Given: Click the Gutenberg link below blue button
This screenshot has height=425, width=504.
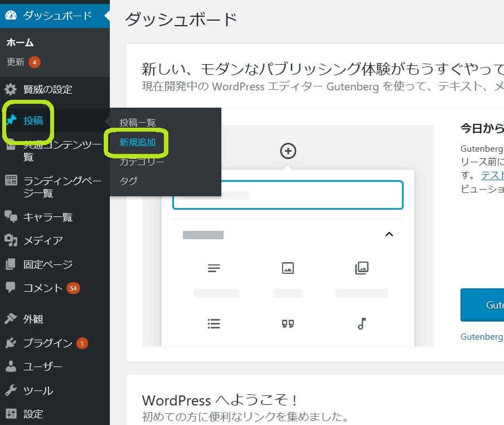Looking at the screenshot, I should [x=482, y=336].
